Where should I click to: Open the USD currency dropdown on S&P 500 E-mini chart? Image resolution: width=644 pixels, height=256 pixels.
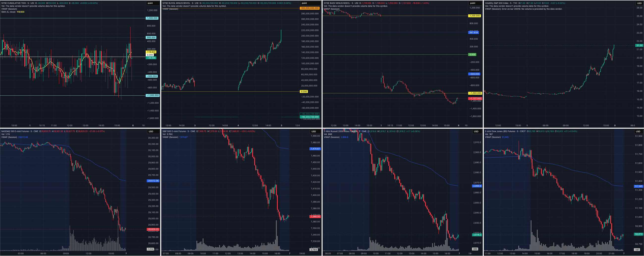(315, 131)
